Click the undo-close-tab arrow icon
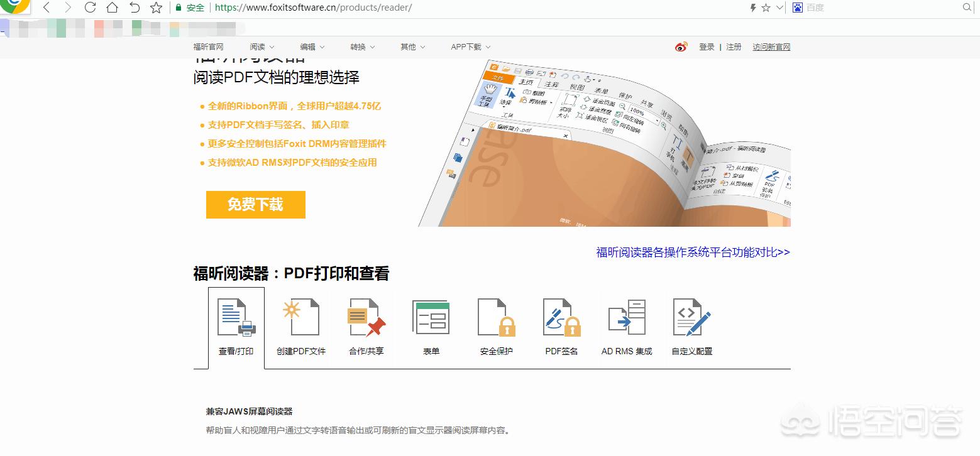This screenshot has width=980, height=456. click(134, 8)
